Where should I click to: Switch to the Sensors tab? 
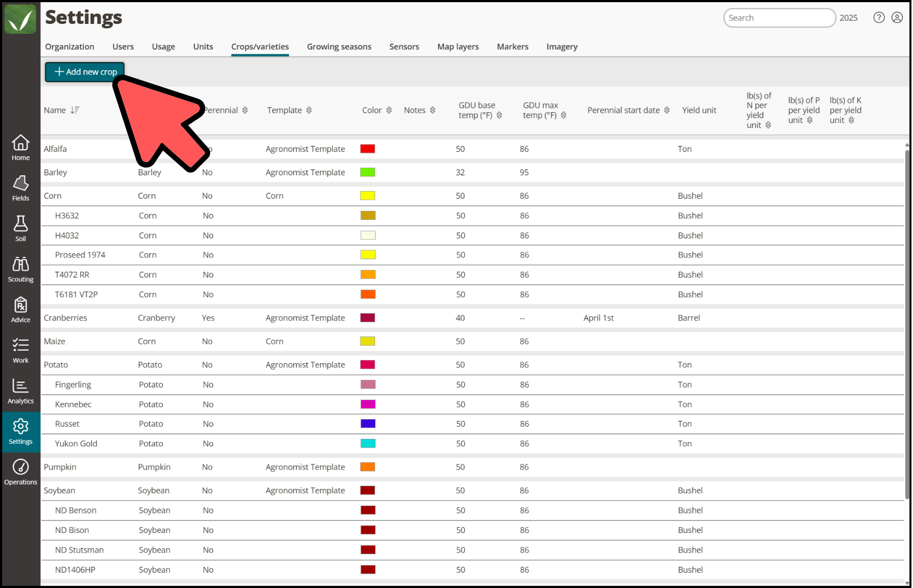pos(404,47)
